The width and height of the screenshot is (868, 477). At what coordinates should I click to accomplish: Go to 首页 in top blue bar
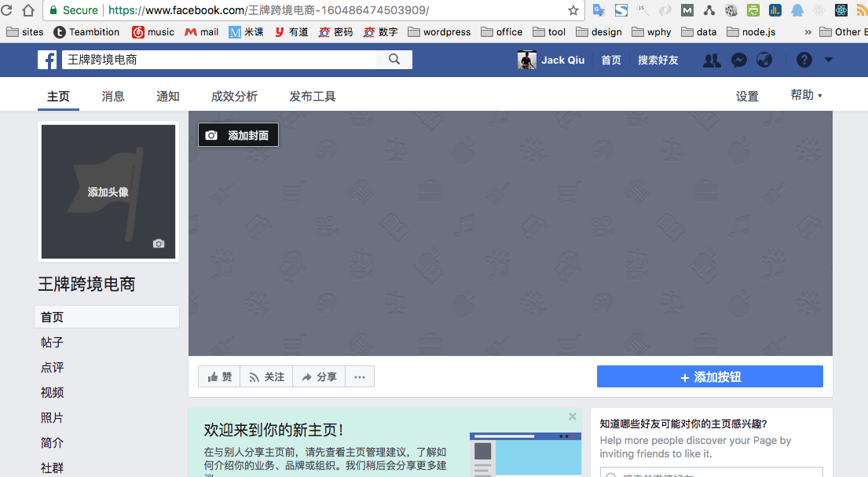click(x=611, y=60)
